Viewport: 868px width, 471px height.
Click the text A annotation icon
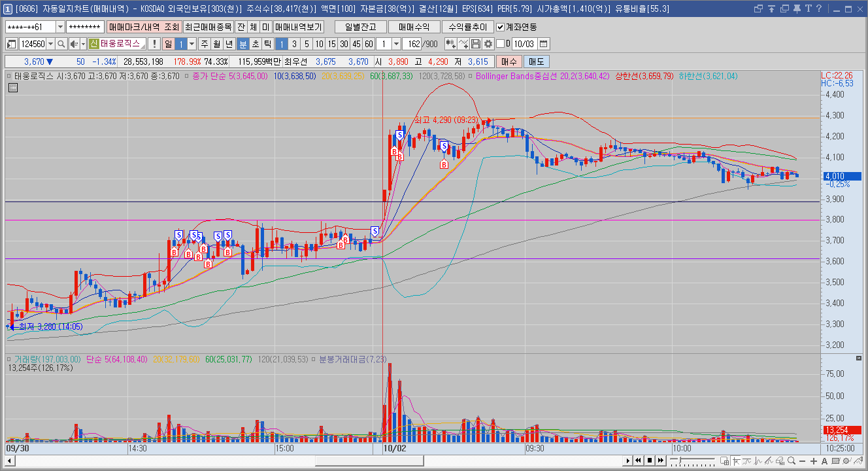click(x=825, y=461)
